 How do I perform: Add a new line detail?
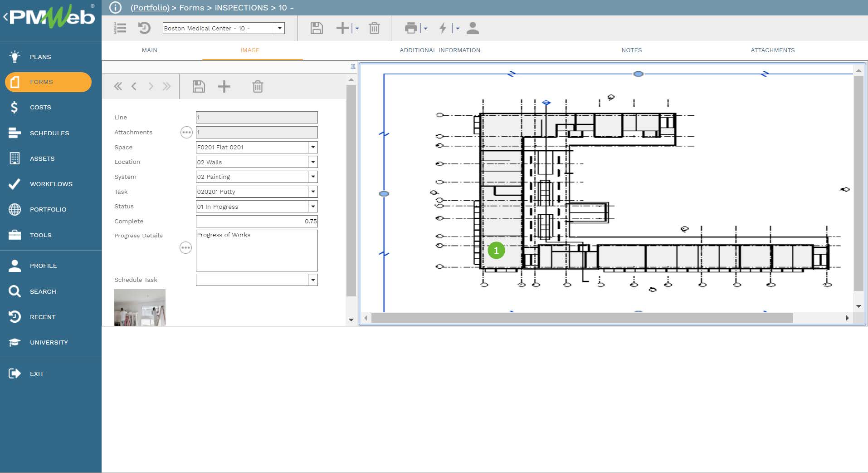pos(224,86)
